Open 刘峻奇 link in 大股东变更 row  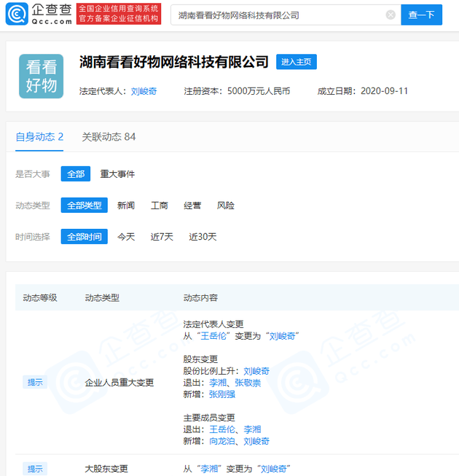274,469
